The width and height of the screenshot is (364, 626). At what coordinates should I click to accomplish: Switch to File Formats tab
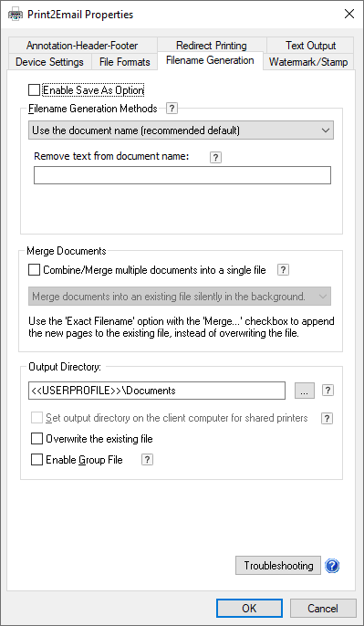tap(124, 62)
